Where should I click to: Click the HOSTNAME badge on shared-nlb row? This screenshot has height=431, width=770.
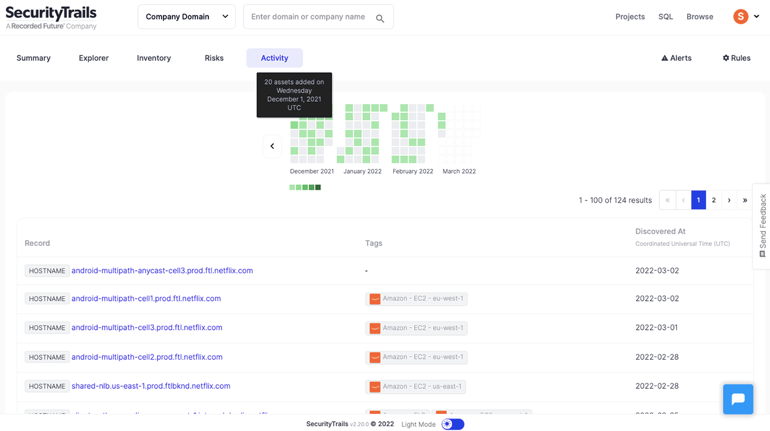(x=47, y=386)
